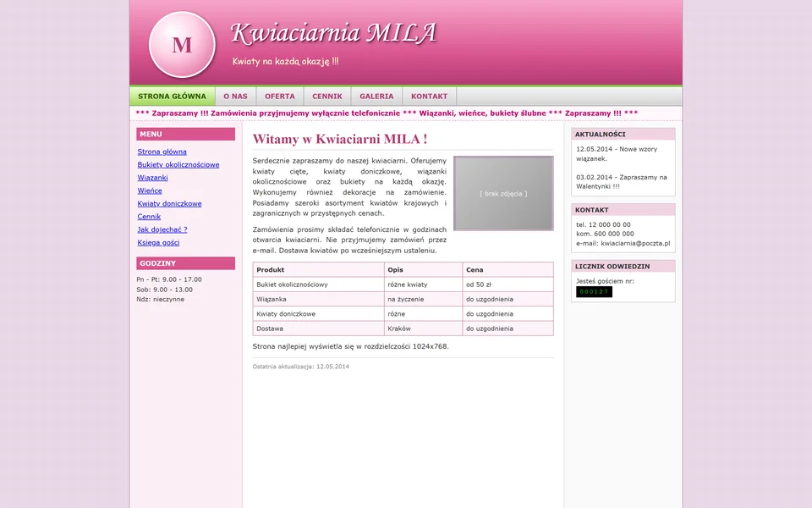Click the różne kwiaty cell
This screenshot has height=508, width=812.
point(423,284)
